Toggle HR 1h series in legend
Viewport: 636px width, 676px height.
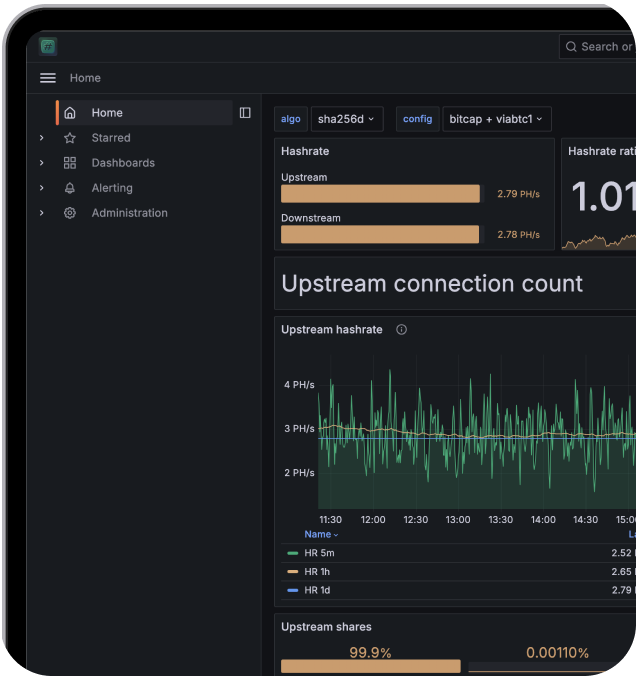(319, 572)
